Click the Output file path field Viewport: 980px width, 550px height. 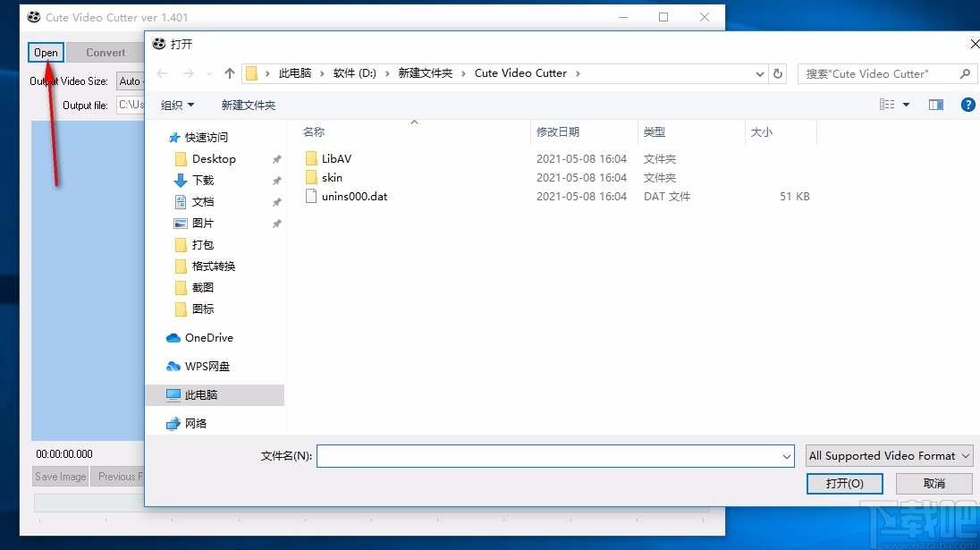(131, 105)
